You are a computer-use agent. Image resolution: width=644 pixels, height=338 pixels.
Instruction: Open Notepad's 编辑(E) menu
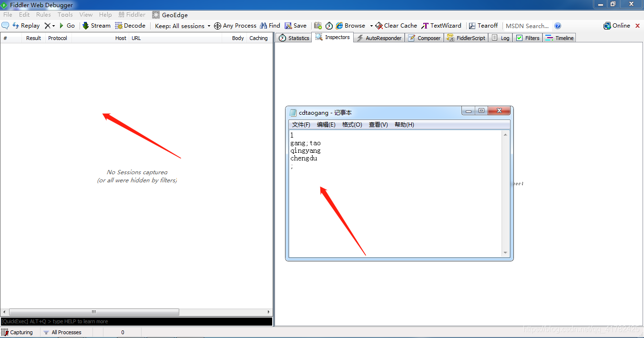point(326,125)
